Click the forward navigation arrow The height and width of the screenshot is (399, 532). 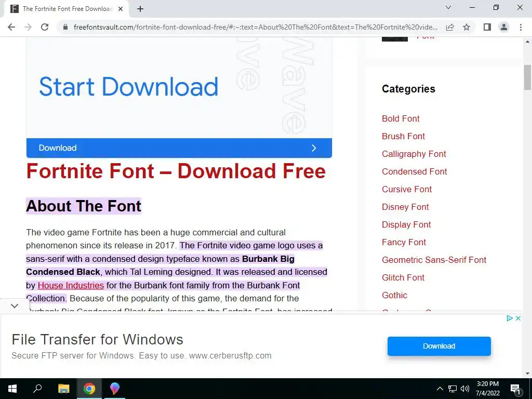click(x=28, y=27)
